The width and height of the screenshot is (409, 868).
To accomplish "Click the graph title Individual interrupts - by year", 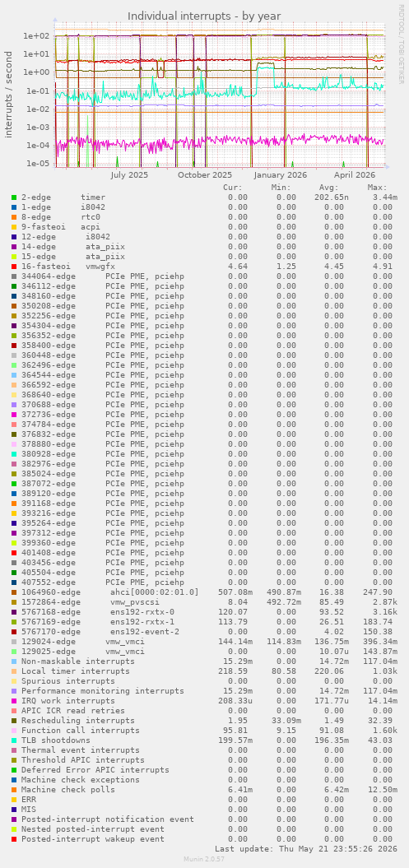I will coord(204,16).
